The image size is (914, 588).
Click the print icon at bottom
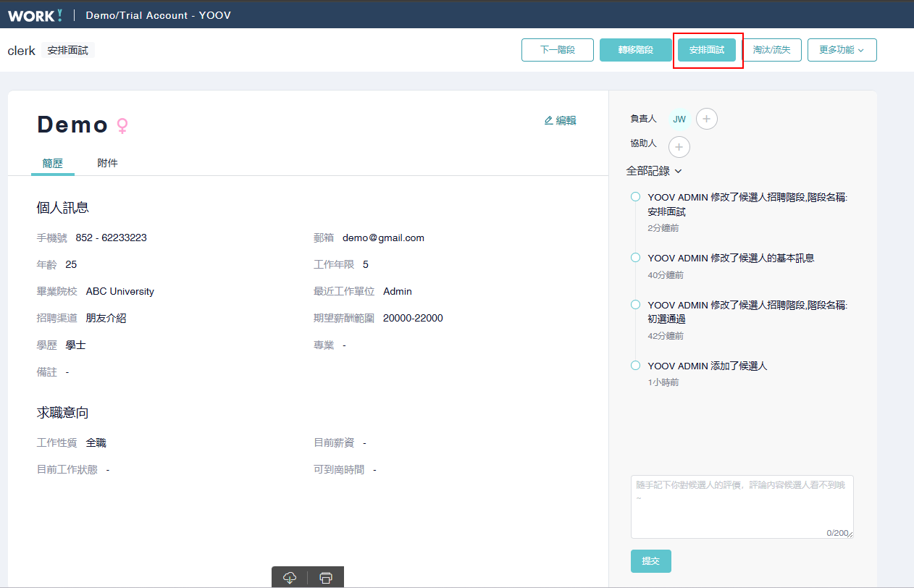coord(326,577)
